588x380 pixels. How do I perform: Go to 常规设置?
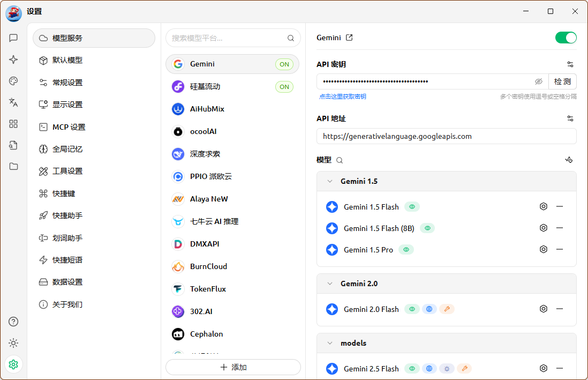(x=94, y=82)
